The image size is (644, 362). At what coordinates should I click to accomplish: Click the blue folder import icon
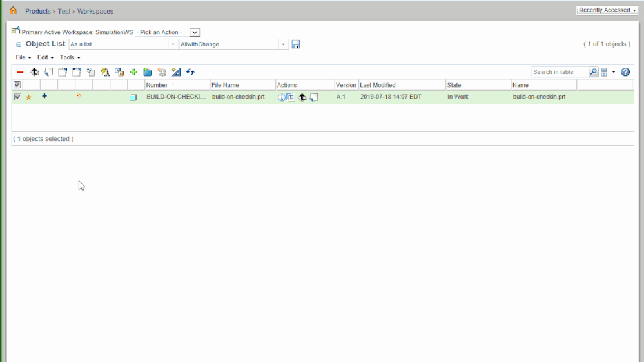pos(148,72)
